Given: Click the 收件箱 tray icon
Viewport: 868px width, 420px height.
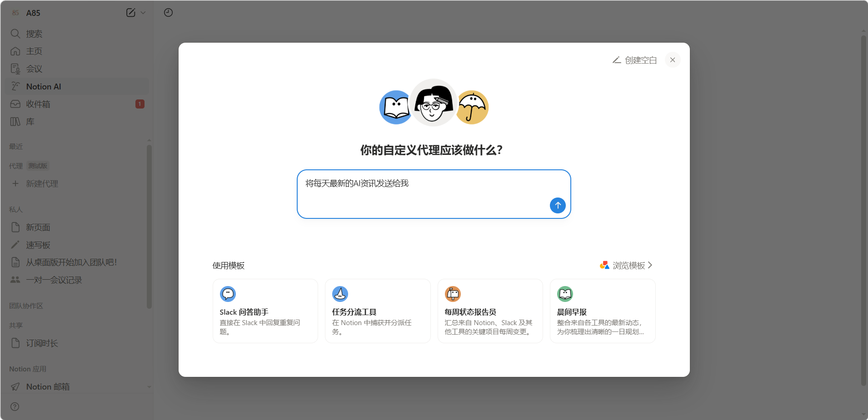Looking at the screenshot, I should (x=15, y=104).
